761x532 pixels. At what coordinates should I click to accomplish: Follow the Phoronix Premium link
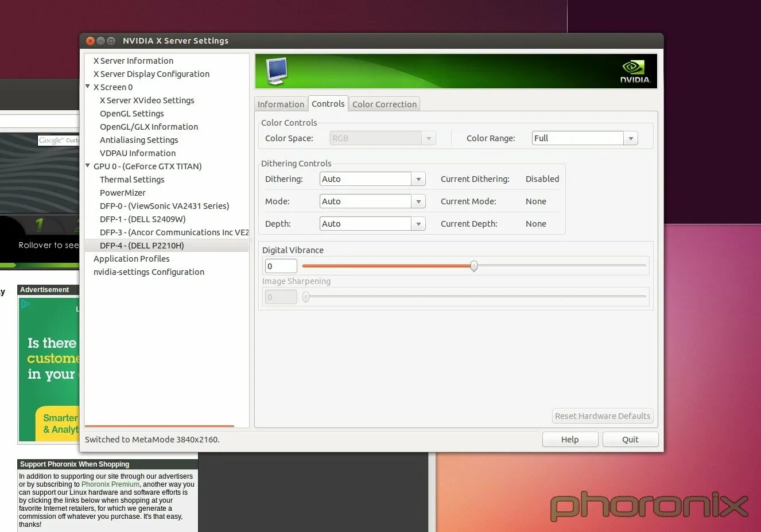(111, 484)
